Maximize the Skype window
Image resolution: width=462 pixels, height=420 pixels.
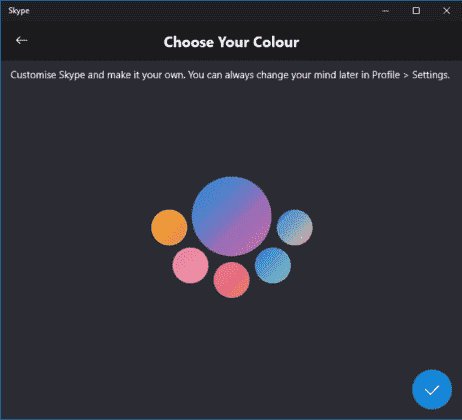click(x=416, y=11)
